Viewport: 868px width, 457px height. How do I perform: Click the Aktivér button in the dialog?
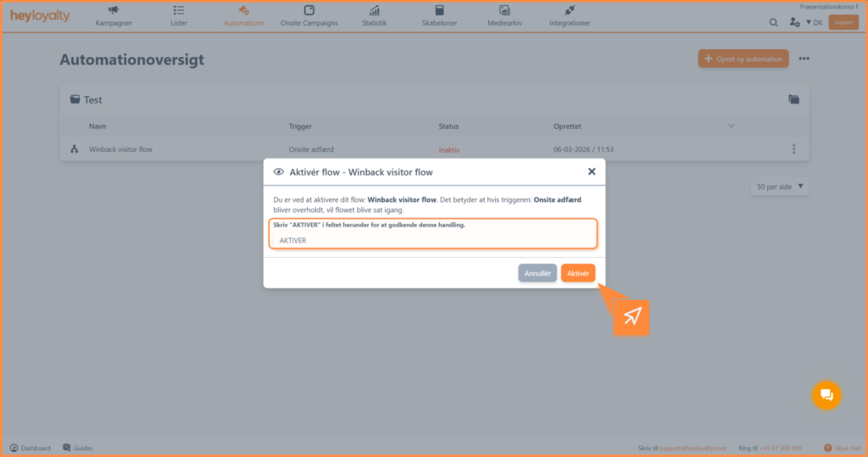[x=577, y=273]
